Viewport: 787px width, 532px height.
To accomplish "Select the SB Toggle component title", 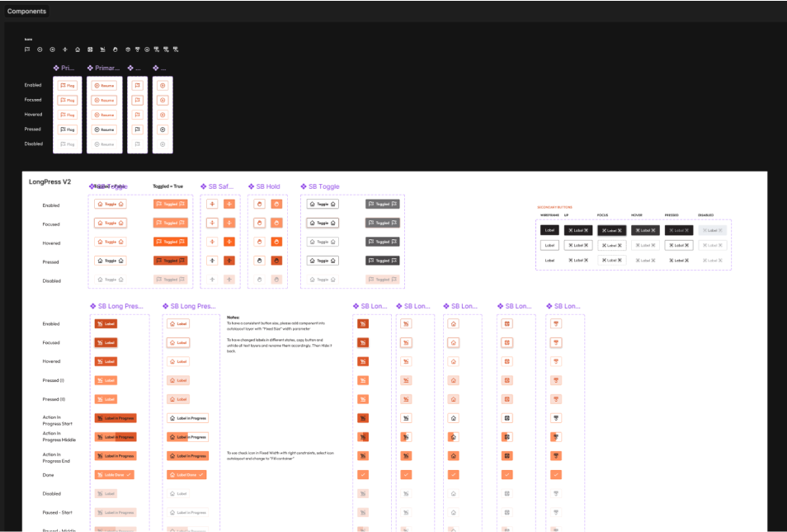I will [x=319, y=186].
